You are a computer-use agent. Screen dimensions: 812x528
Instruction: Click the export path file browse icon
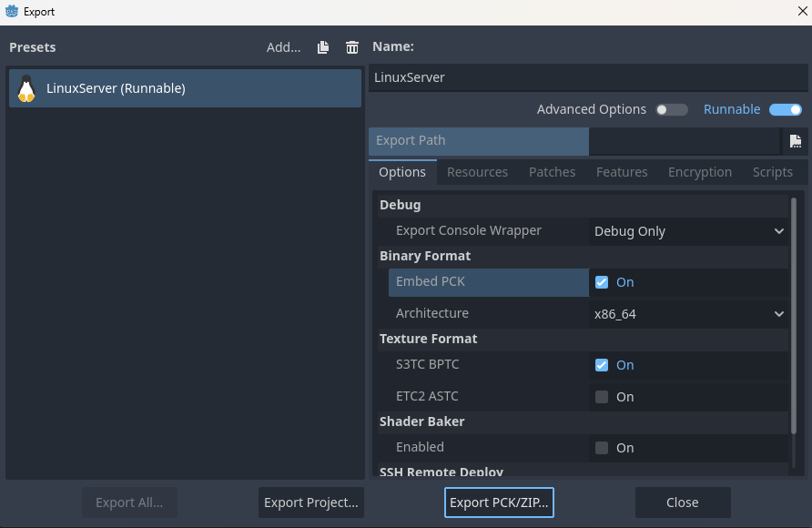point(795,141)
